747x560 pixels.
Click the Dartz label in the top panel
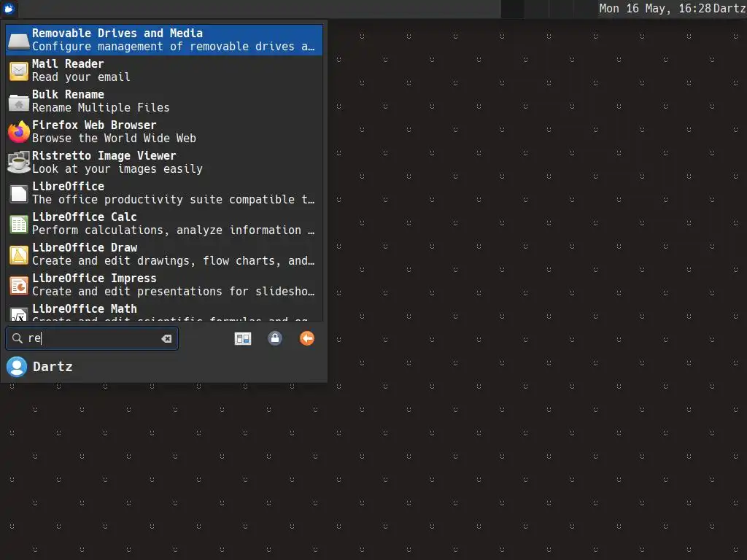[729, 9]
